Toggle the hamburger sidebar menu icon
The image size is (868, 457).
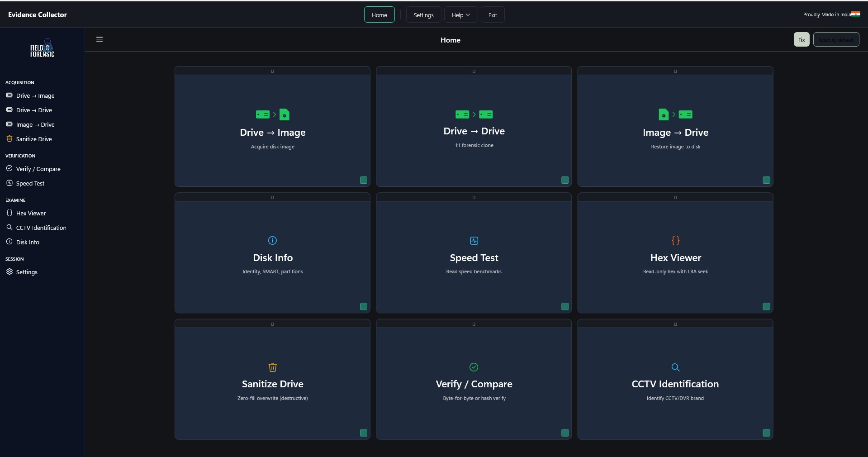(100, 39)
